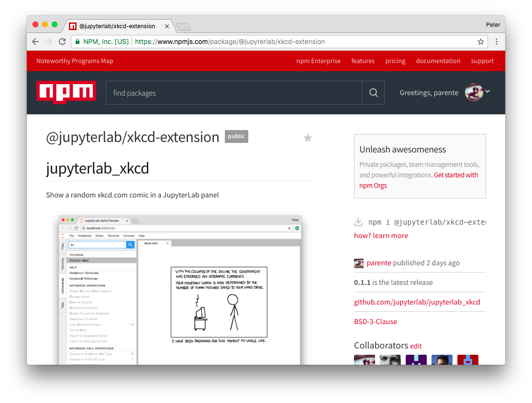Open the pricing page
Screen dimensions: 532x403
395,61
